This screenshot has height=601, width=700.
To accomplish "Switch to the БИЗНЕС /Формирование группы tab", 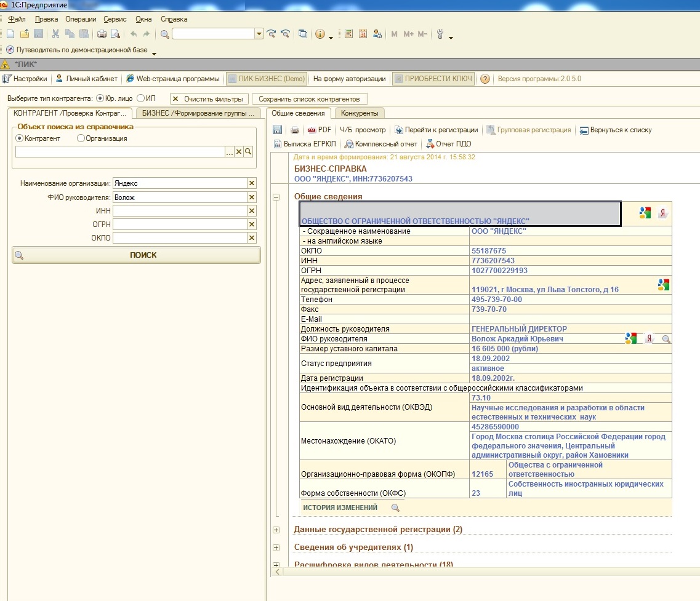I will [198, 113].
